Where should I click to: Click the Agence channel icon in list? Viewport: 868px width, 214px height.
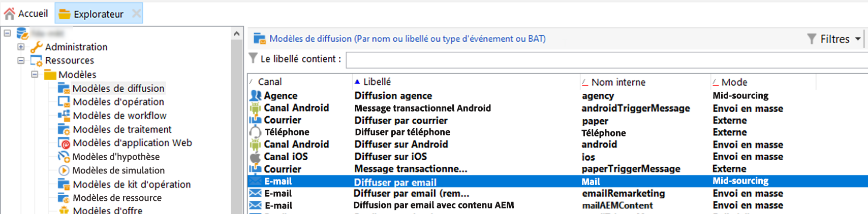256,95
